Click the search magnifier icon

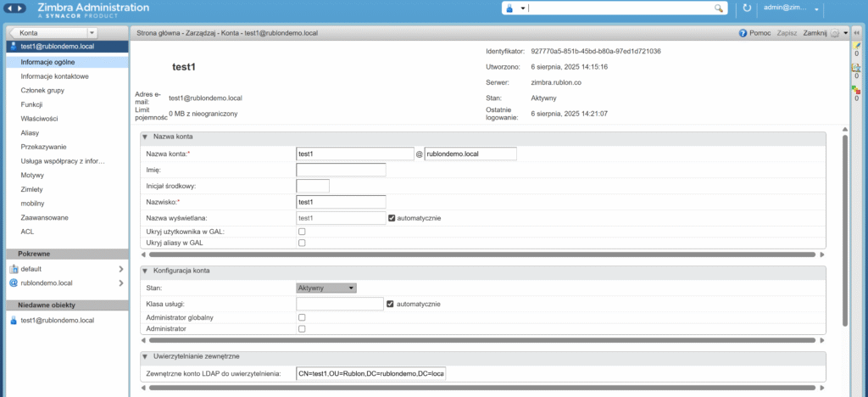click(x=719, y=8)
